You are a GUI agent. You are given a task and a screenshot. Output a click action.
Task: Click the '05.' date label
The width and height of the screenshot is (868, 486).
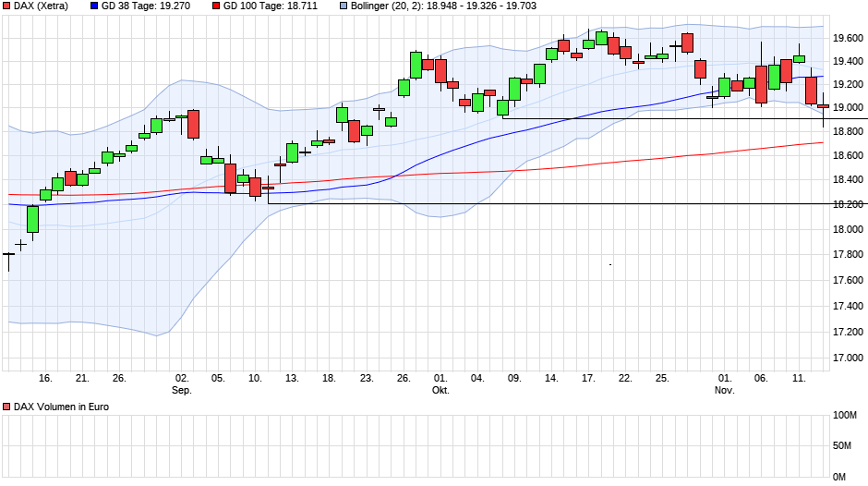(218, 378)
